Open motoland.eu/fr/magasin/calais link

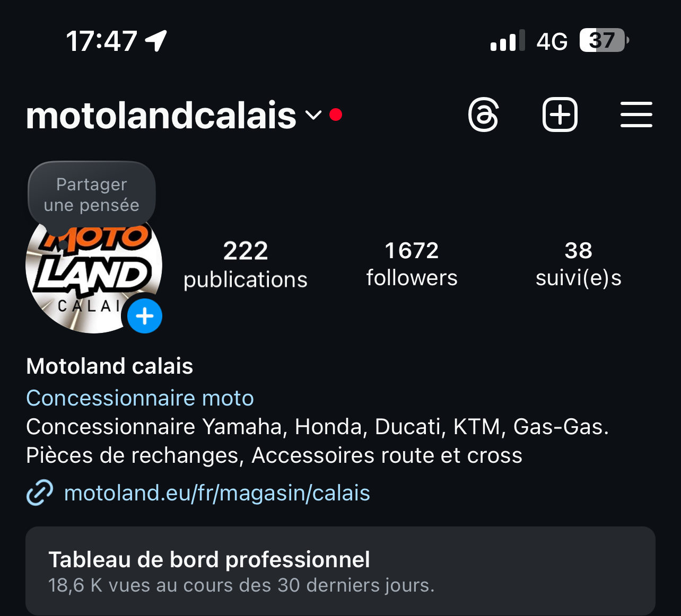coord(217,493)
